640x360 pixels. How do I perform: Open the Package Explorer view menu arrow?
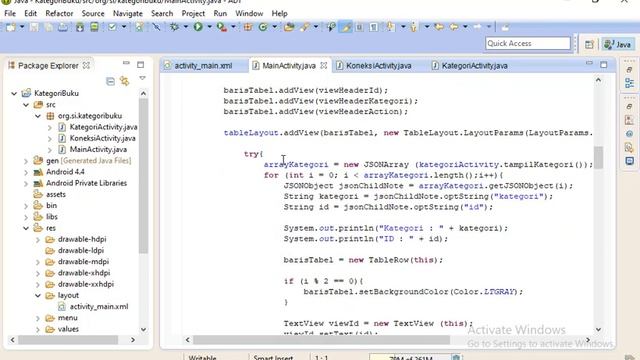142,78
